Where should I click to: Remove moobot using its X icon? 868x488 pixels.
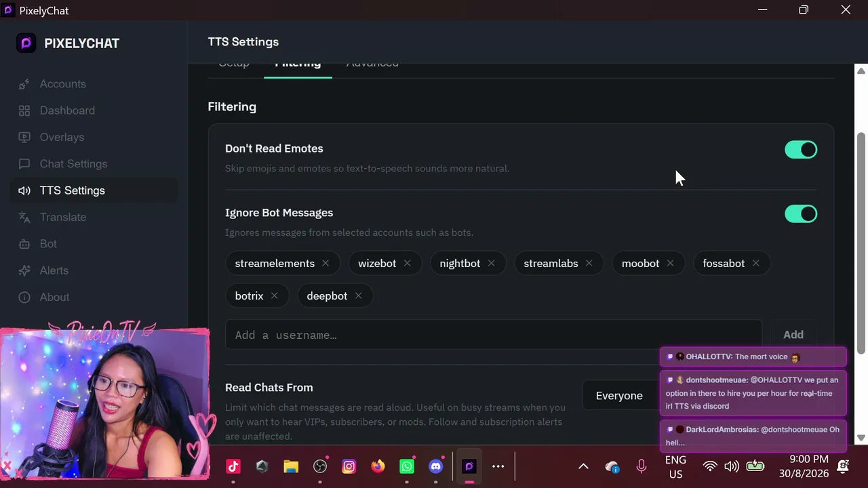click(x=670, y=263)
